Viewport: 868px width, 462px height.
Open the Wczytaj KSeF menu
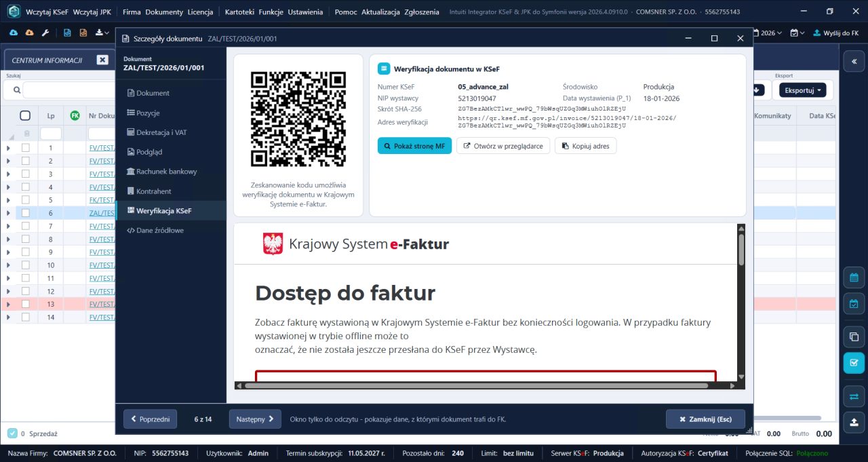[x=47, y=12]
